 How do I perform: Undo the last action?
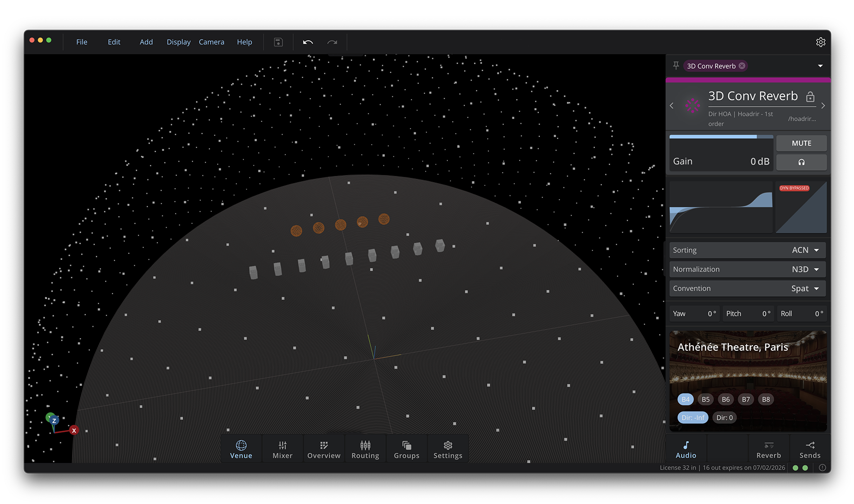[308, 42]
